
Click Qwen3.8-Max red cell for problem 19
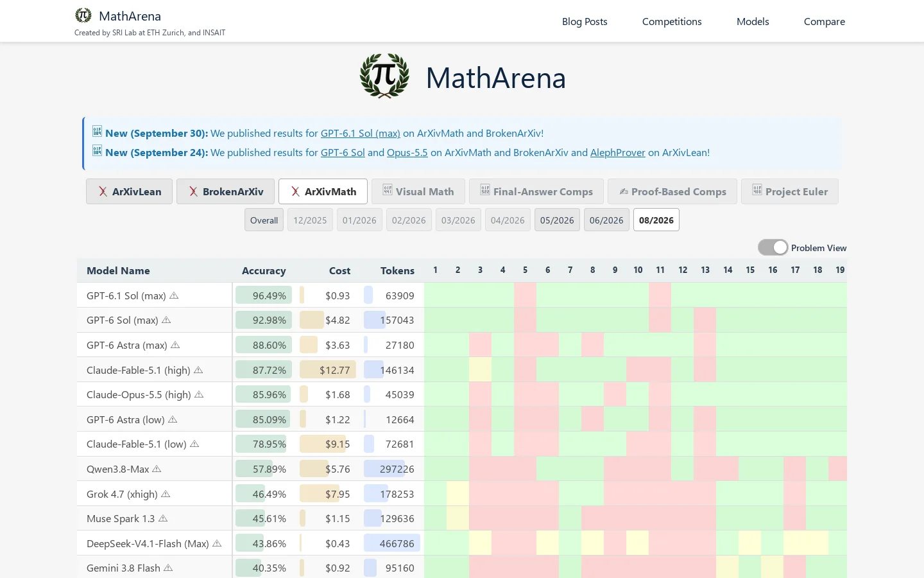pos(838,469)
